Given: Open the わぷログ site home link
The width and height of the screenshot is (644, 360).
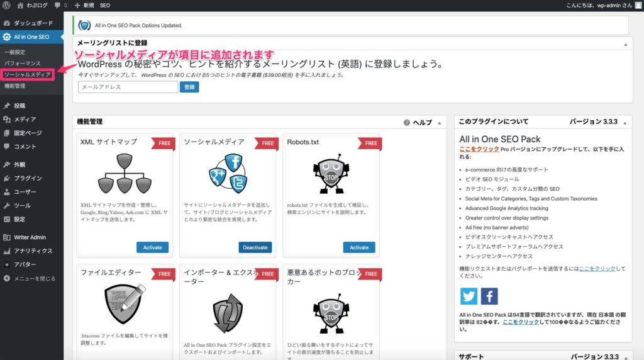Looking at the screenshot, I should (x=32, y=5).
